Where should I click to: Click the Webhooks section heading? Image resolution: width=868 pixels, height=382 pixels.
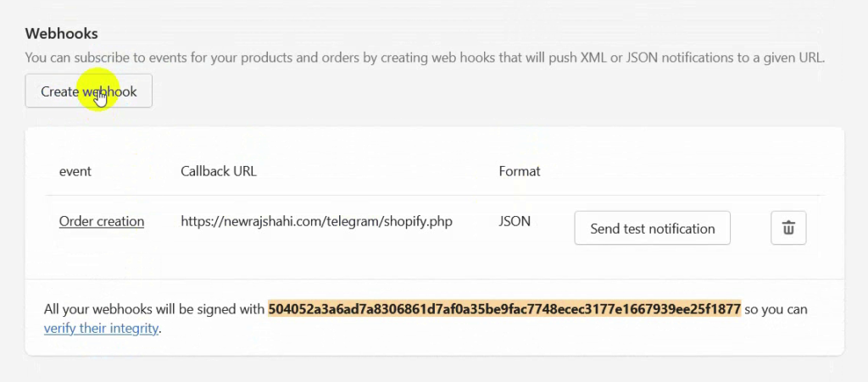(x=61, y=34)
